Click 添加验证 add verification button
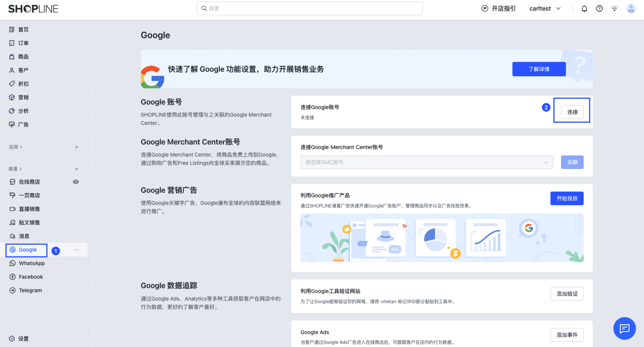 [x=567, y=294]
